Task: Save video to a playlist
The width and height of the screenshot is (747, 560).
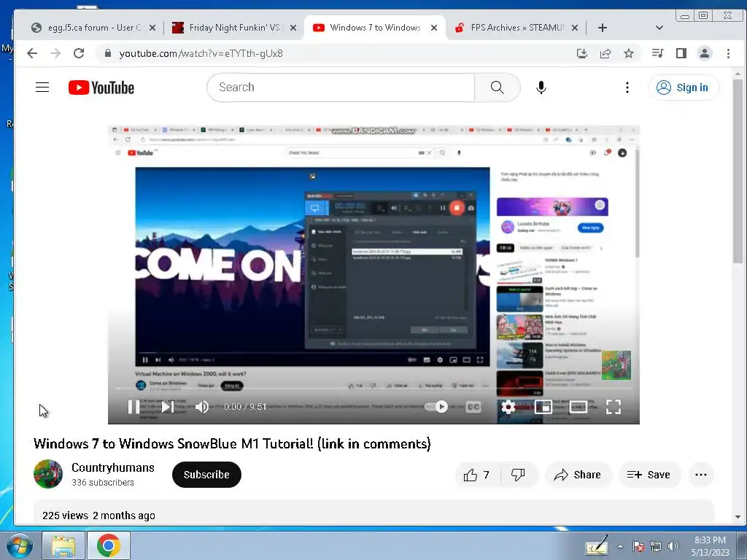Action: (649, 475)
